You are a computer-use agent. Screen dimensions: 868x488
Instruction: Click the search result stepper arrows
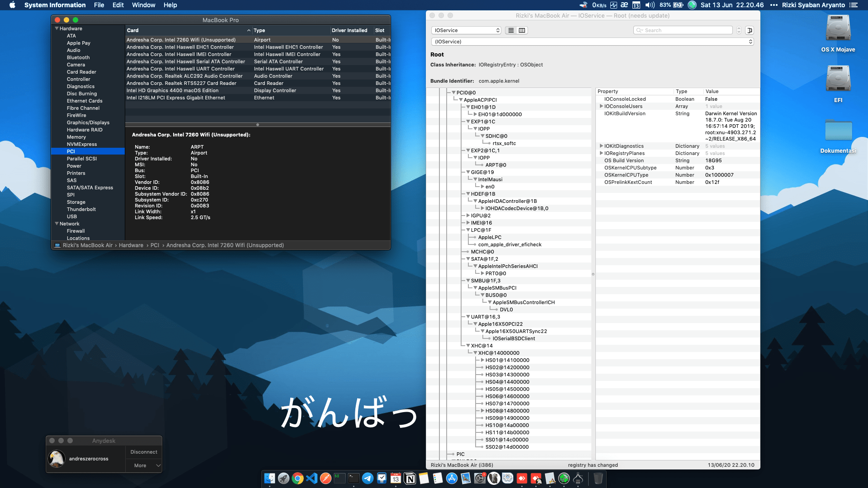tap(739, 30)
